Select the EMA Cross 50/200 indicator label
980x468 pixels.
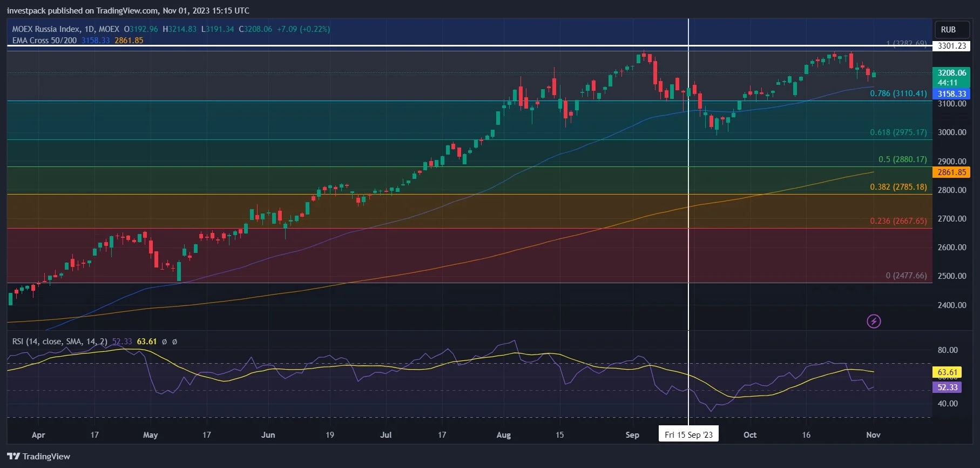pos(44,41)
